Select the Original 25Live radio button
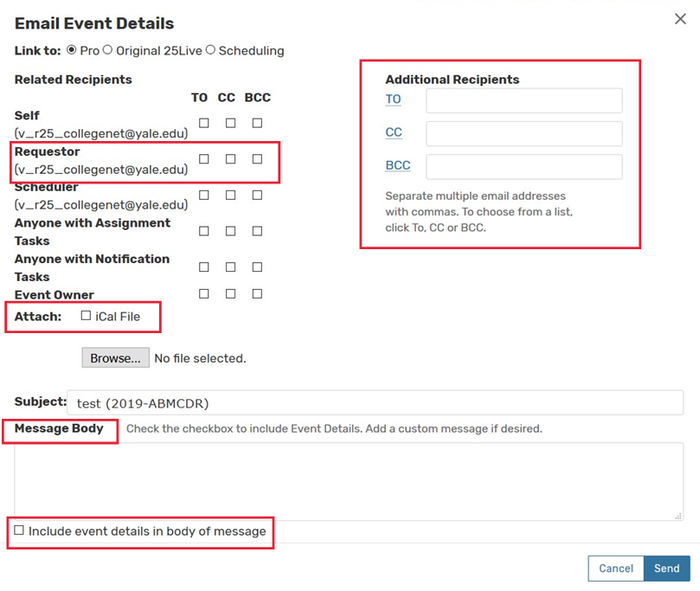Screen dimensions: 700x591 point(108,50)
